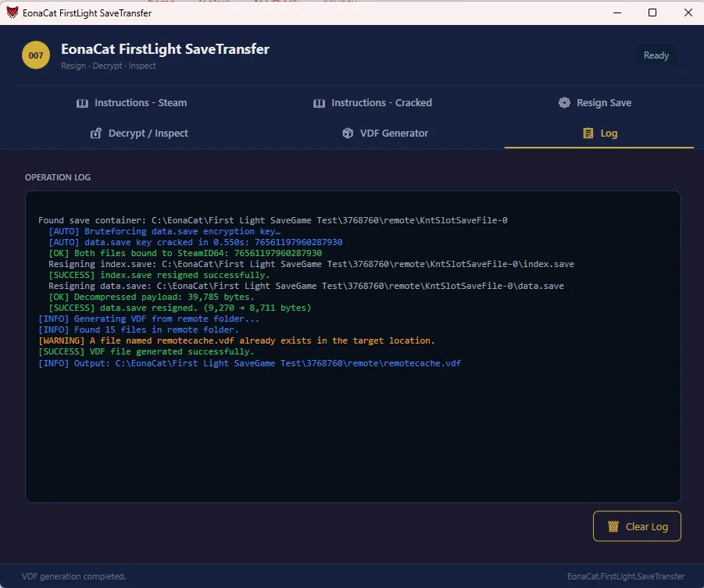Screen dimensions: 704x588
Task: Close the SaveTransfer window
Action: (688, 12)
